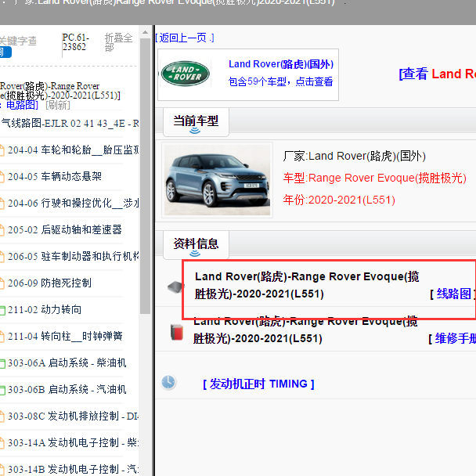
Task: Select the 资料信息 tab header
Action: point(196,244)
